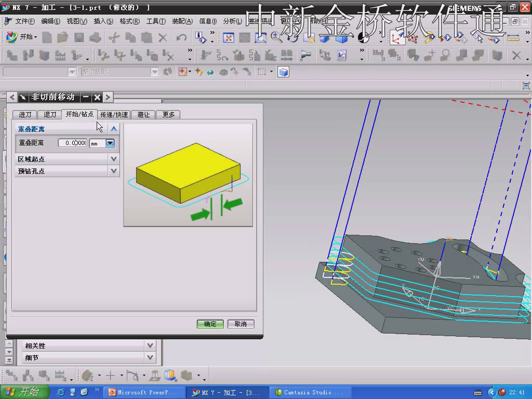Open the 装配(A) menu
The image size is (532, 399).
click(x=182, y=21)
